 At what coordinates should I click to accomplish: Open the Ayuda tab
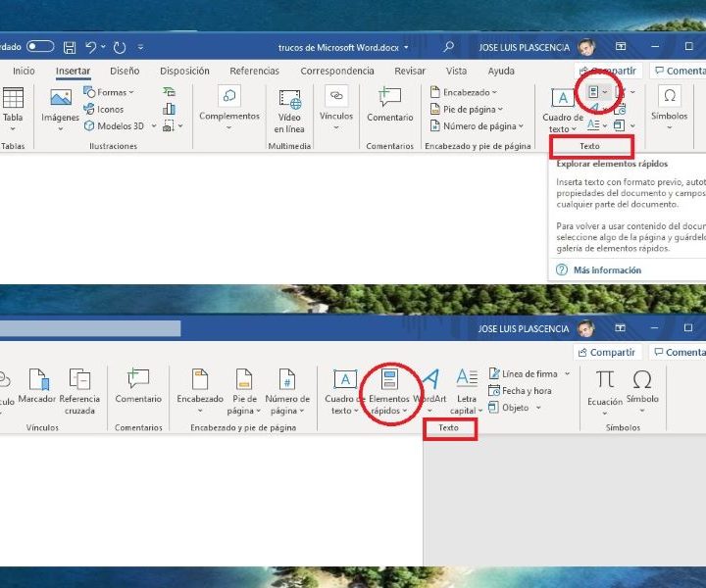coord(501,71)
